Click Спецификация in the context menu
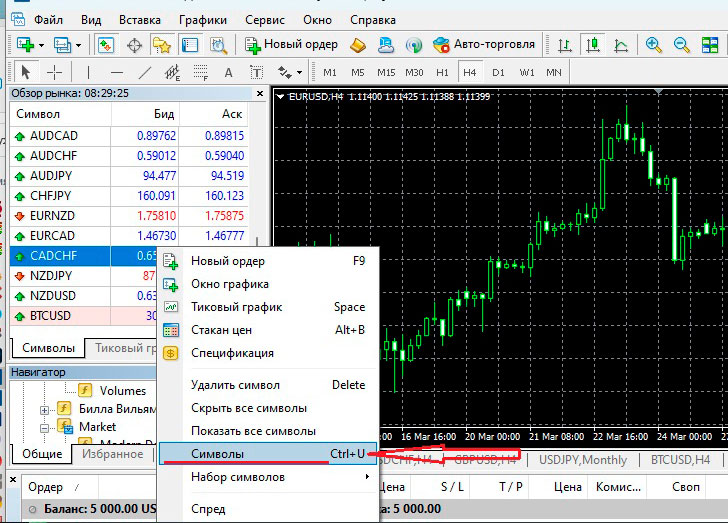The width and height of the screenshot is (728, 523). (232, 353)
